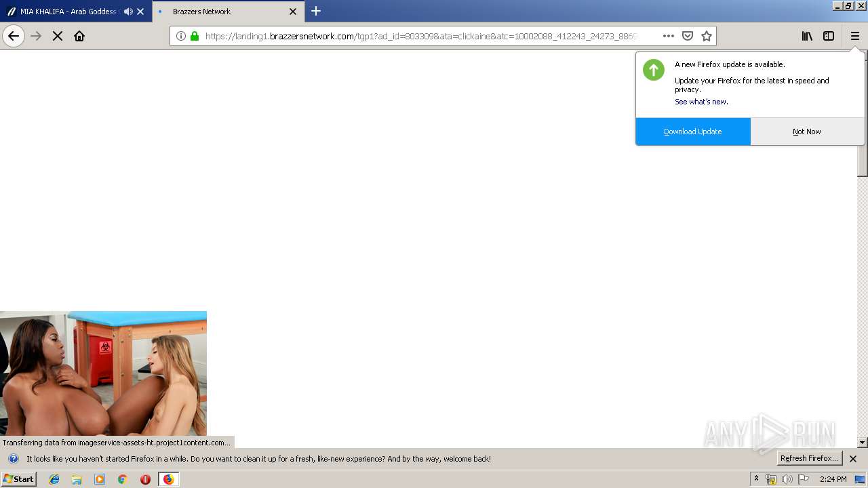
Task: Show site information for this page
Action: (181, 36)
